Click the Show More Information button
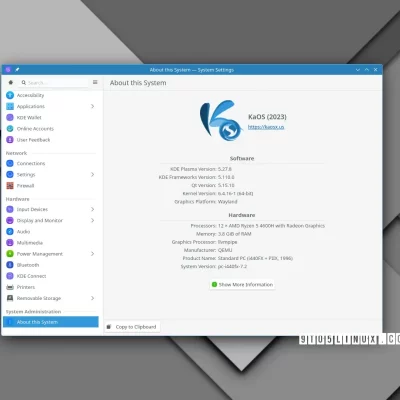This screenshot has height=400, width=400. click(242, 285)
